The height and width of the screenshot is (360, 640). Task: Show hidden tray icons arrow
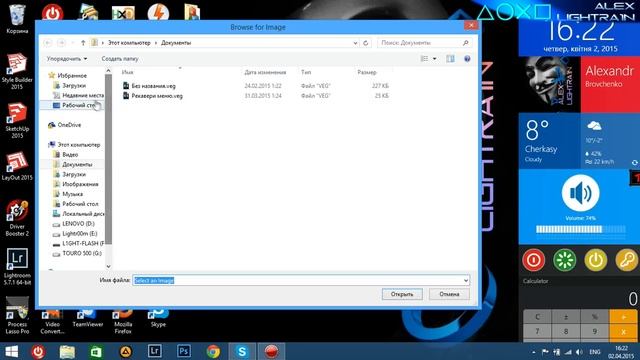point(533,352)
